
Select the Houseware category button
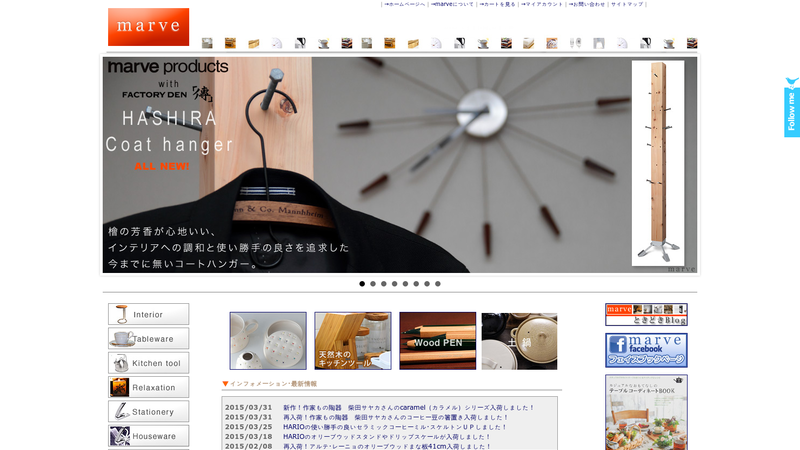(x=148, y=436)
